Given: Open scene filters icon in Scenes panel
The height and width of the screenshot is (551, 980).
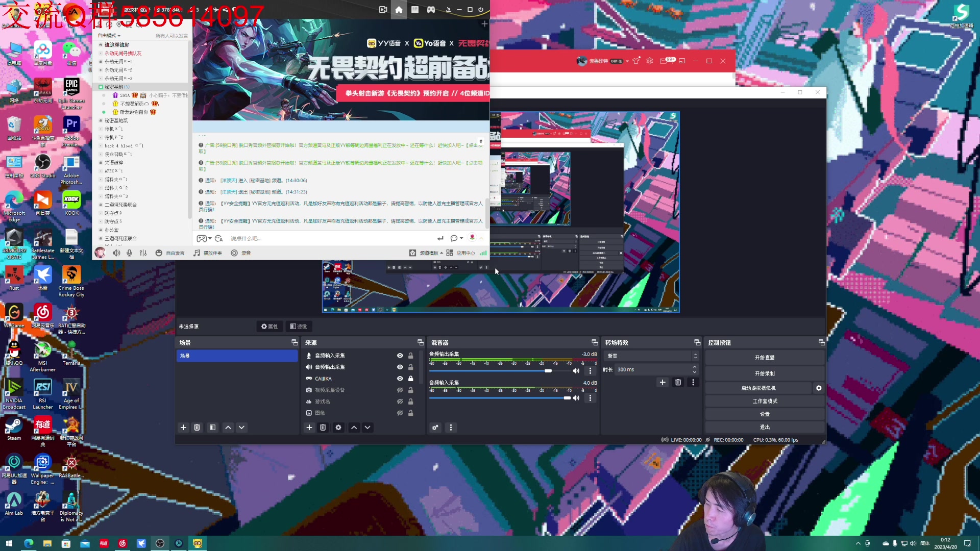Looking at the screenshot, I should click(x=212, y=428).
